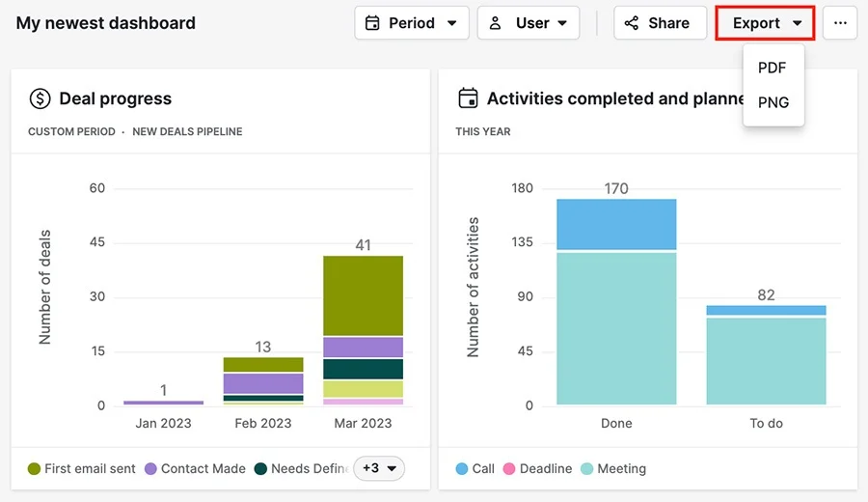Toggle Contact Made legend series
This screenshot has width=868, height=502.
pyautogui.click(x=195, y=469)
